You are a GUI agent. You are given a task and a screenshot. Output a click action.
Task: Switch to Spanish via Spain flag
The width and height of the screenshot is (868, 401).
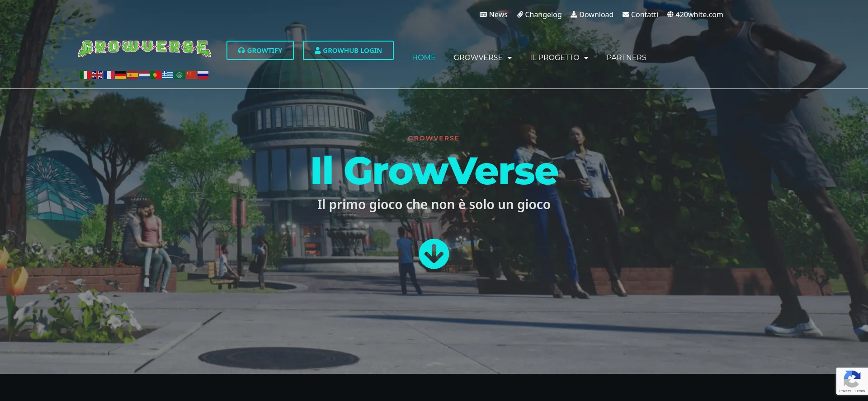[132, 75]
